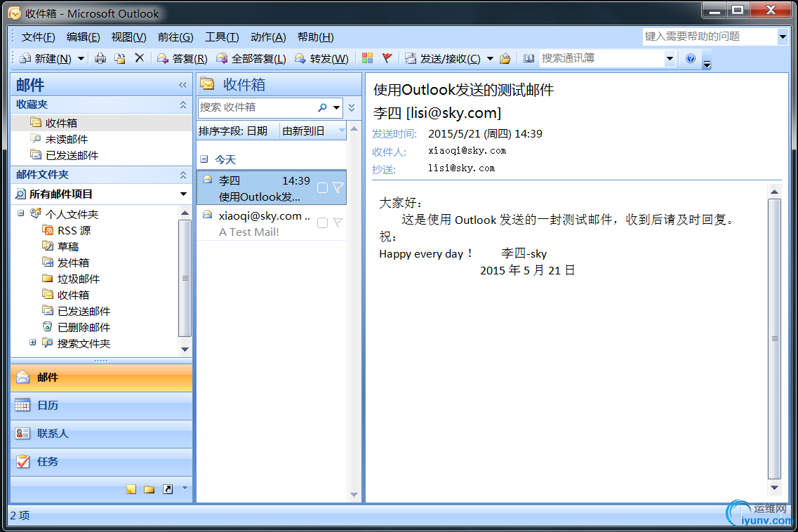This screenshot has width=798, height=532.
Task: Open the 工具(T) menu
Action: point(222,37)
